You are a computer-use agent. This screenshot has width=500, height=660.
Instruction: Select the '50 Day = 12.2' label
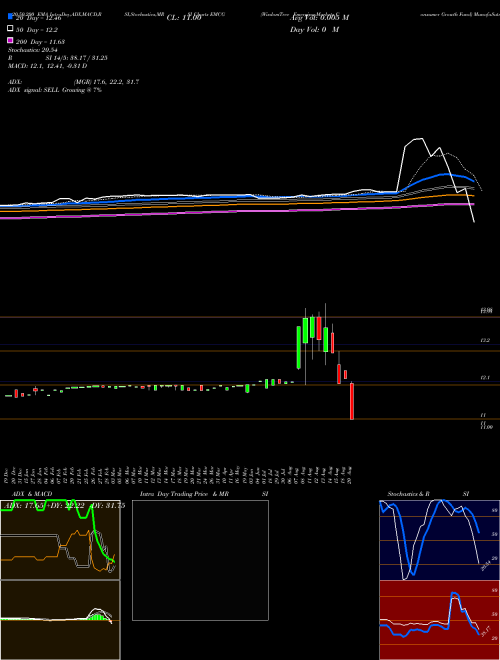(x=37, y=30)
